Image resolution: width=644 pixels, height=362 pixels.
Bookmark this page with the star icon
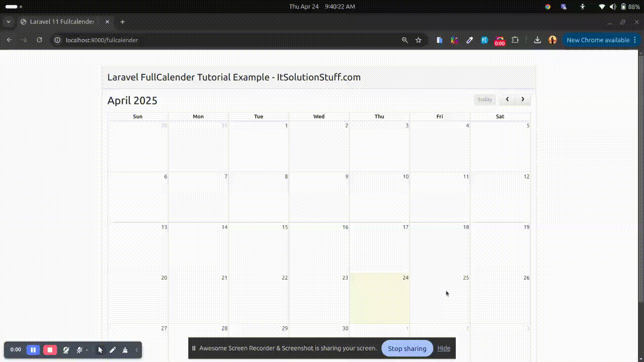(419, 40)
